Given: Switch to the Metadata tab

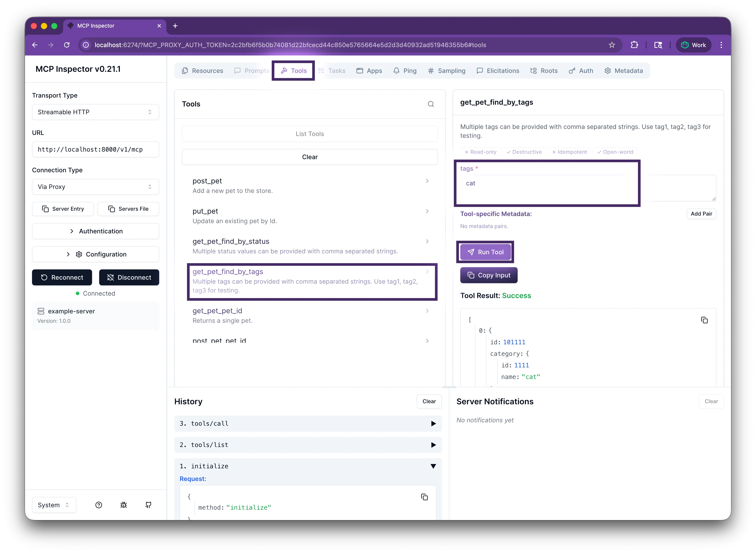Looking at the screenshot, I should pos(623,71).
